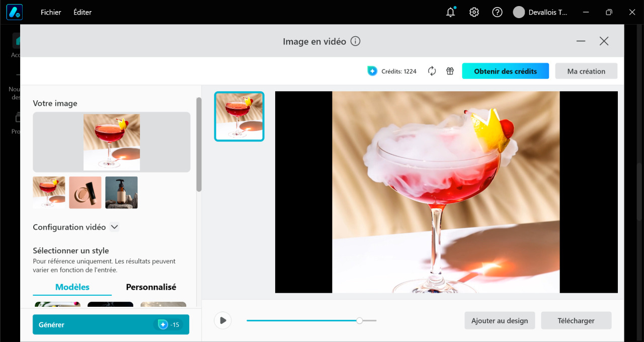This screenshot has width=644, height=342.
Task: Click the credits badge icon next to Crédits
Action: point(372,71)
